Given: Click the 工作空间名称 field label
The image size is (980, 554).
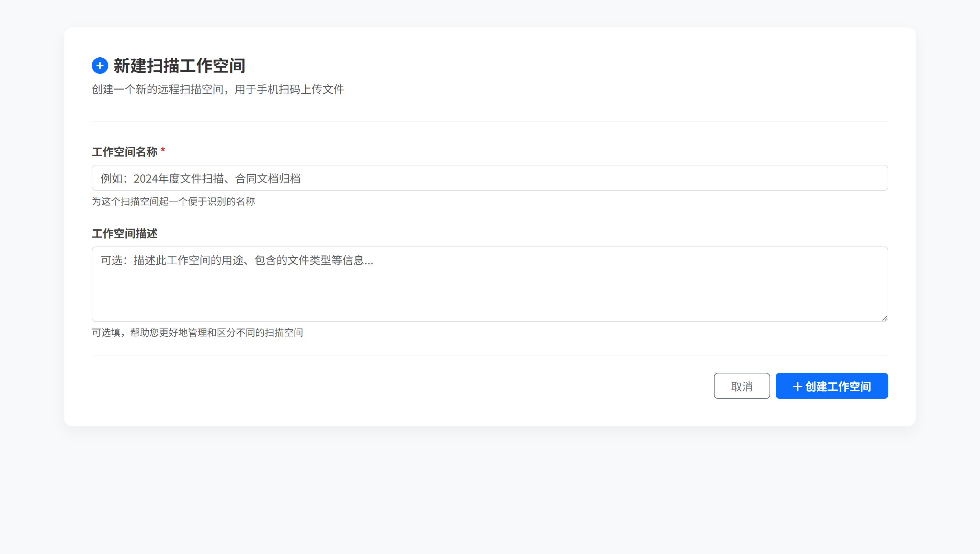Looking at the screenshot, I should (x=124, y=152).
